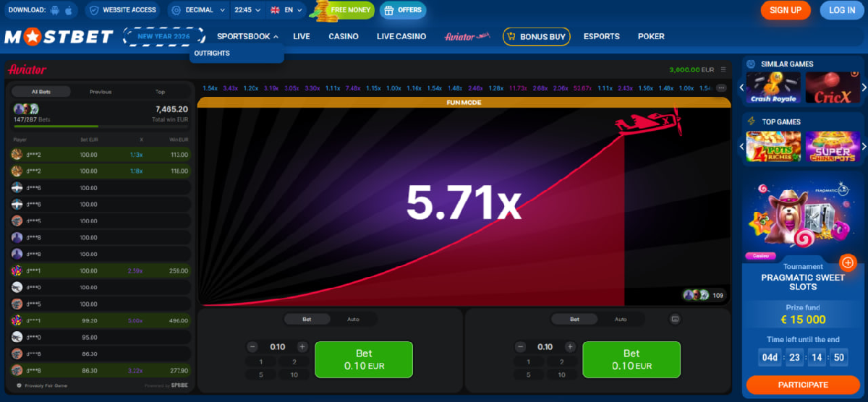Switch to the Previous bets tab
The image size is (868, 402).
click(x=101, y=92)
